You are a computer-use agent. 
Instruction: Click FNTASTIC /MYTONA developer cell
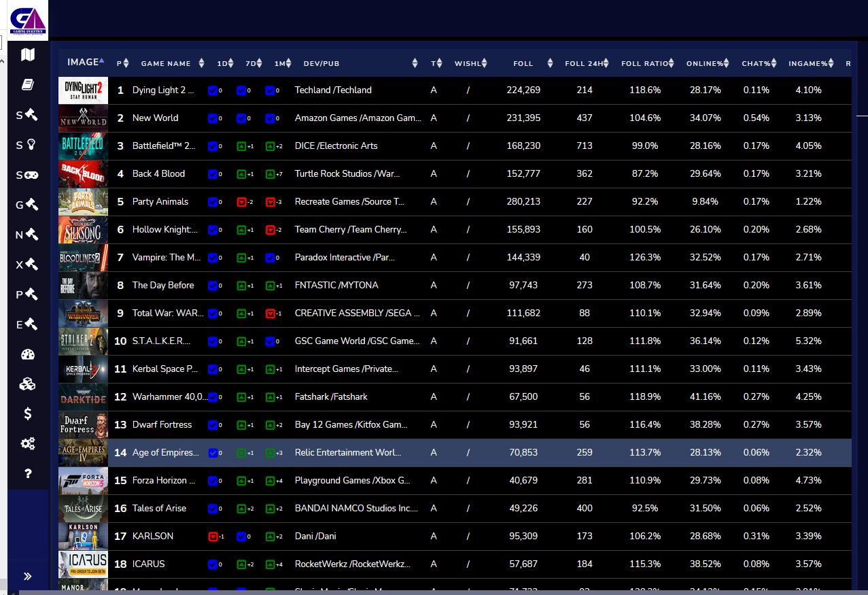point(336,286)
